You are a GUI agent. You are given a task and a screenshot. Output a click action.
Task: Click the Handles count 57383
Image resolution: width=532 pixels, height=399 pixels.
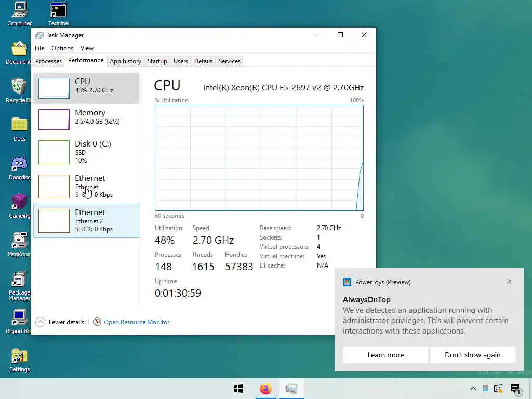pos(239,267)
